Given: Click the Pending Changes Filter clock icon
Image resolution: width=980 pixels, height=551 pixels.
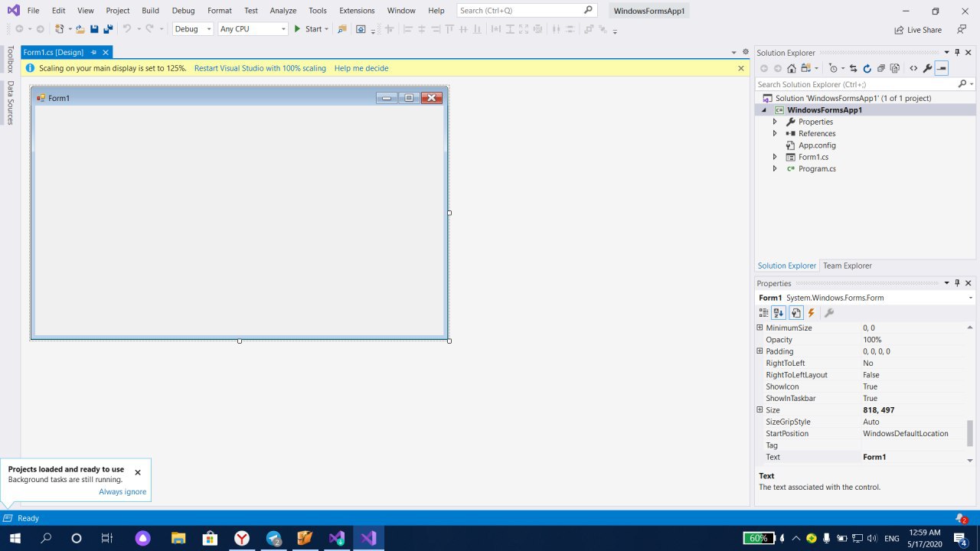Looking at the screenshot, I should 833,68.
